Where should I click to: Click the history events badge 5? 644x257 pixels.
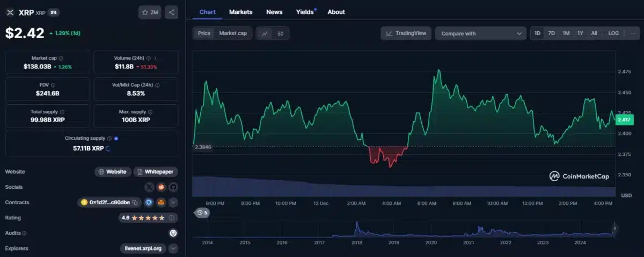(202, 212)
